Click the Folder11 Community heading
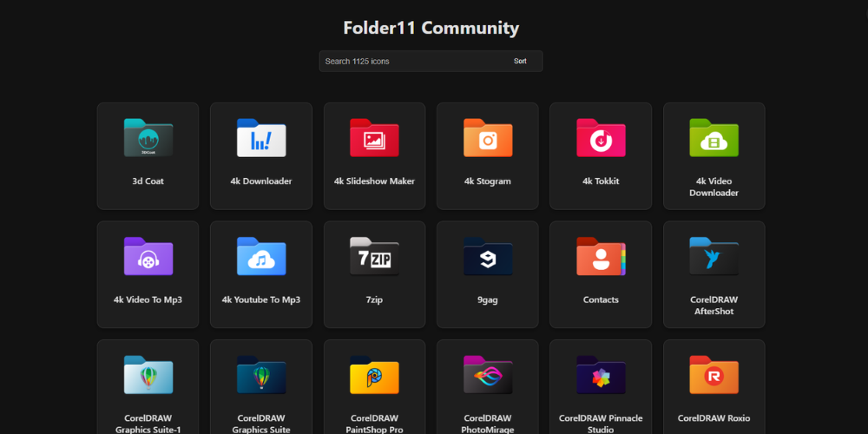This screenshot has height=434, width=868. (x=431, y=28)
